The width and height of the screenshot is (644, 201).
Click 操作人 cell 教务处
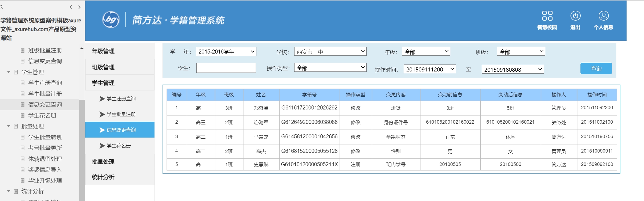tap(559, 122)
